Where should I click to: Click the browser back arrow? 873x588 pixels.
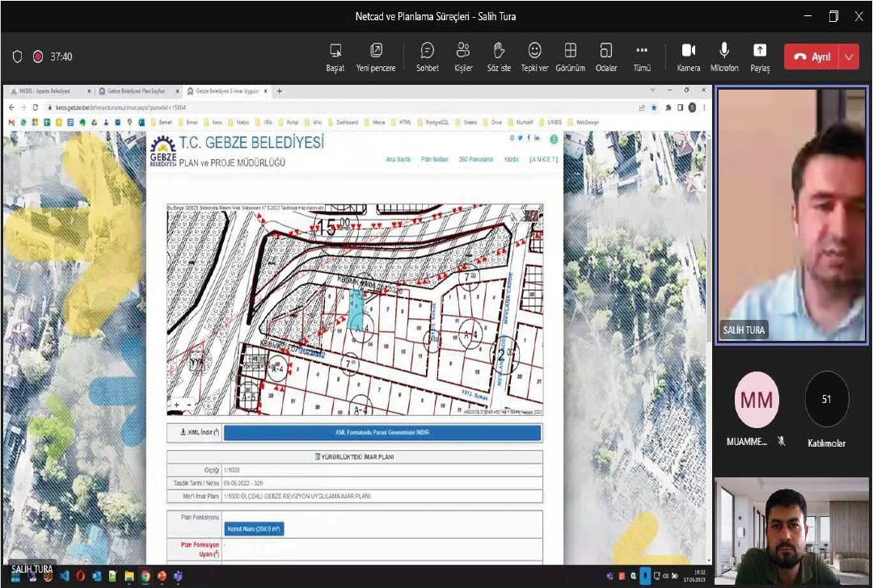coord(11,107)
